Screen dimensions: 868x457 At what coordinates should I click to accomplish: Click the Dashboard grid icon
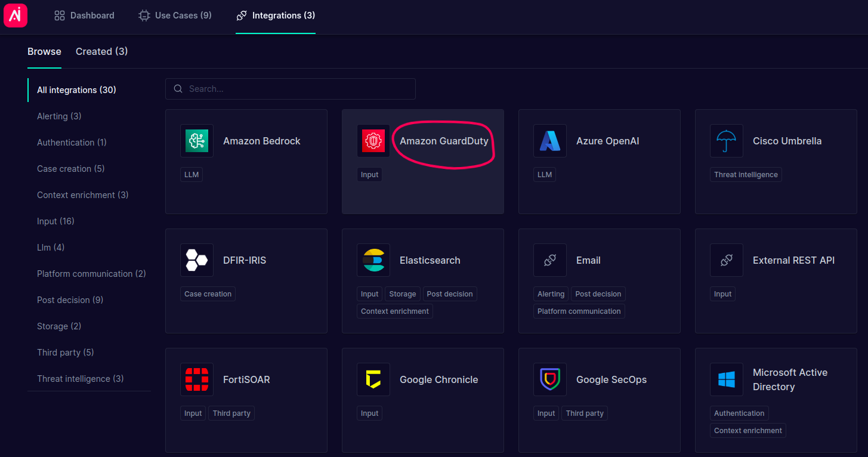[x=60, y=16]
